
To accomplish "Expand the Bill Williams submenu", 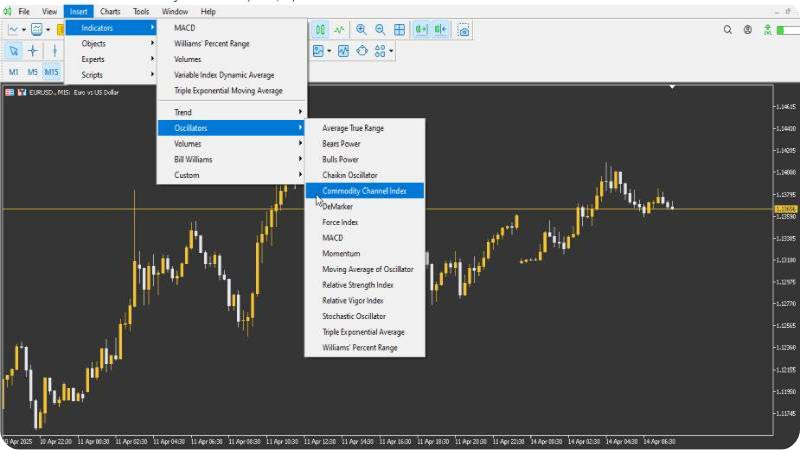I will click(232, 159).
